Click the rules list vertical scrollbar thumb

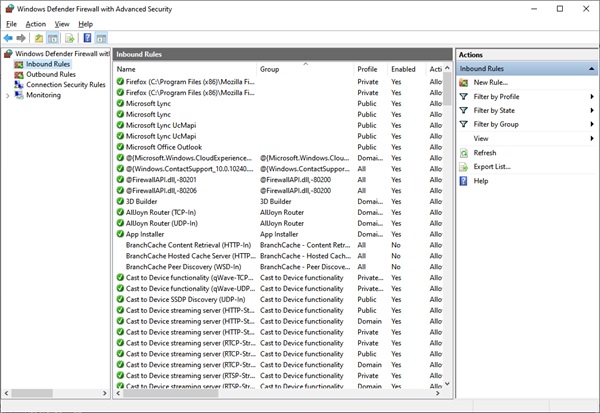pyautogui.click(x=447, y=90)
